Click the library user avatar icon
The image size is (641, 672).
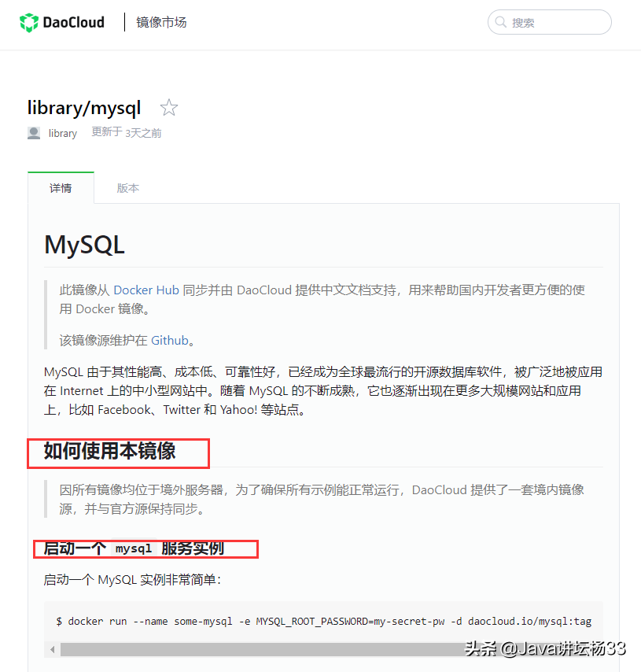34,133
